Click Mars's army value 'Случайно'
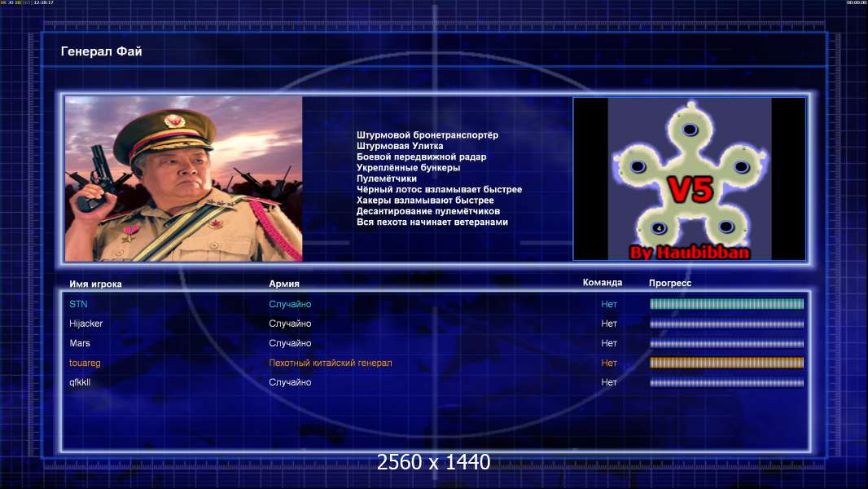This screenshot has height=489, width=868. click(x=290, y=343)
